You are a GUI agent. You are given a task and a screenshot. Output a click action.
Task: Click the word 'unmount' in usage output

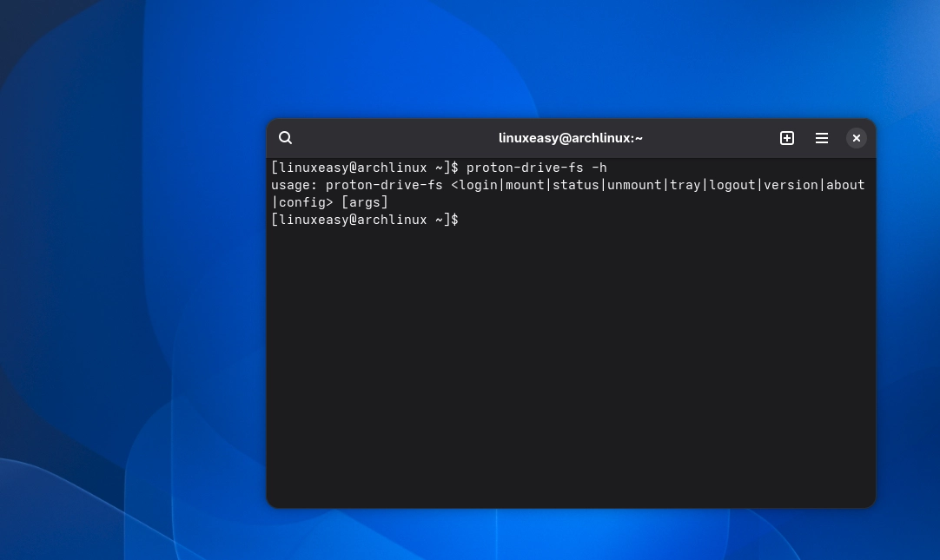[x=634, y=185]
